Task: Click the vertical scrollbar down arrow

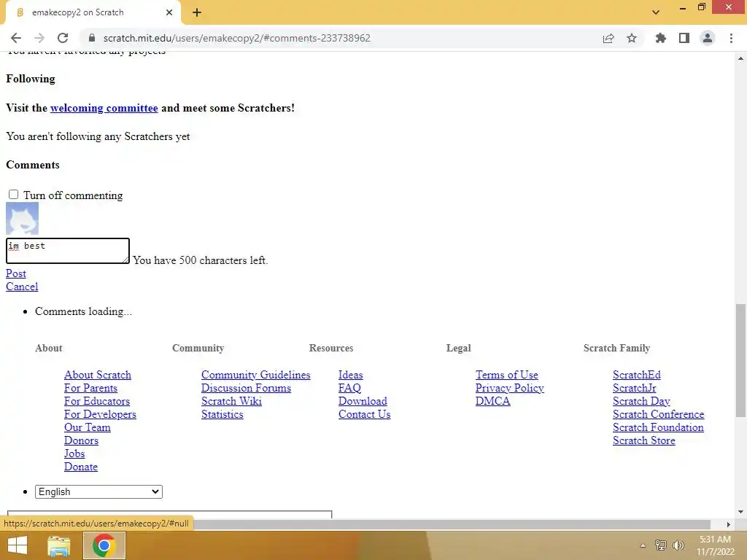Action: click(740, 512)
